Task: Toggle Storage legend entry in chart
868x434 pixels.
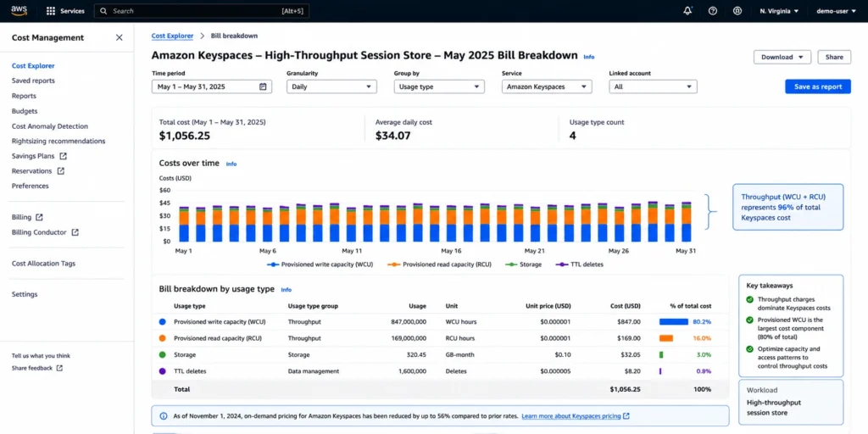Action: tap(524, 264)
